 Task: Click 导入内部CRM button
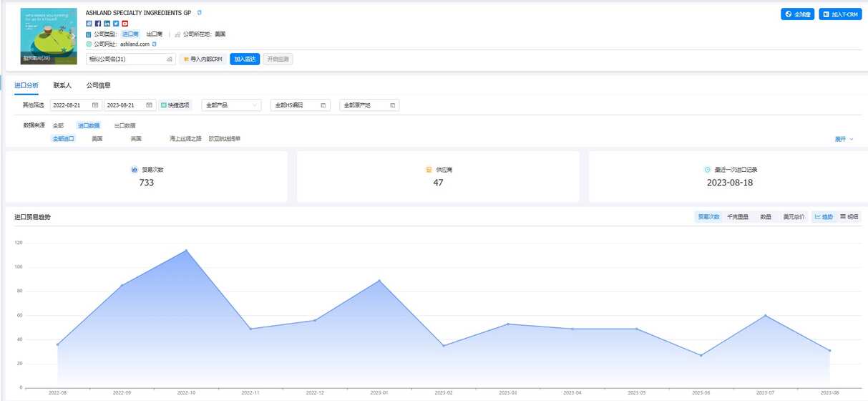(x=203, y=59)
